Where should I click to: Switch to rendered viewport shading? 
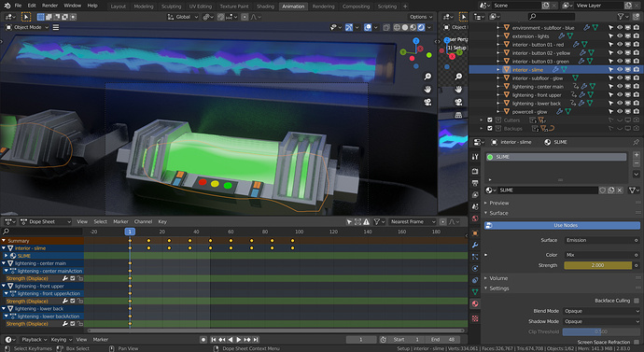click(x=421, y=27)
